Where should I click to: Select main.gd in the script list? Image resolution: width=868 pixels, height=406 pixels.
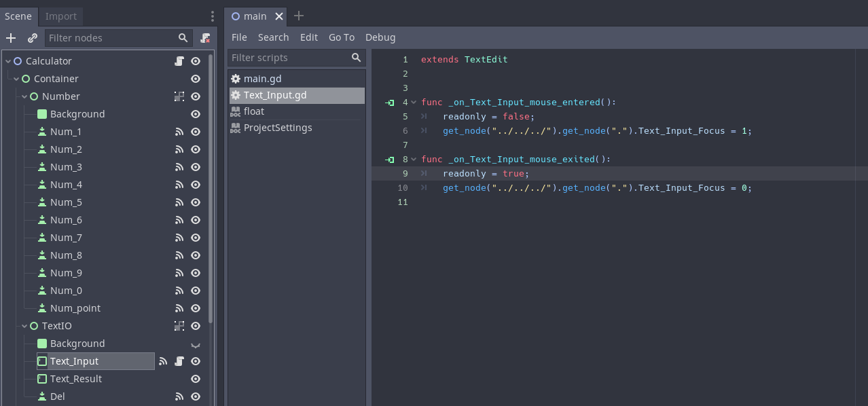pyautogui.click(x=262, y=79)
